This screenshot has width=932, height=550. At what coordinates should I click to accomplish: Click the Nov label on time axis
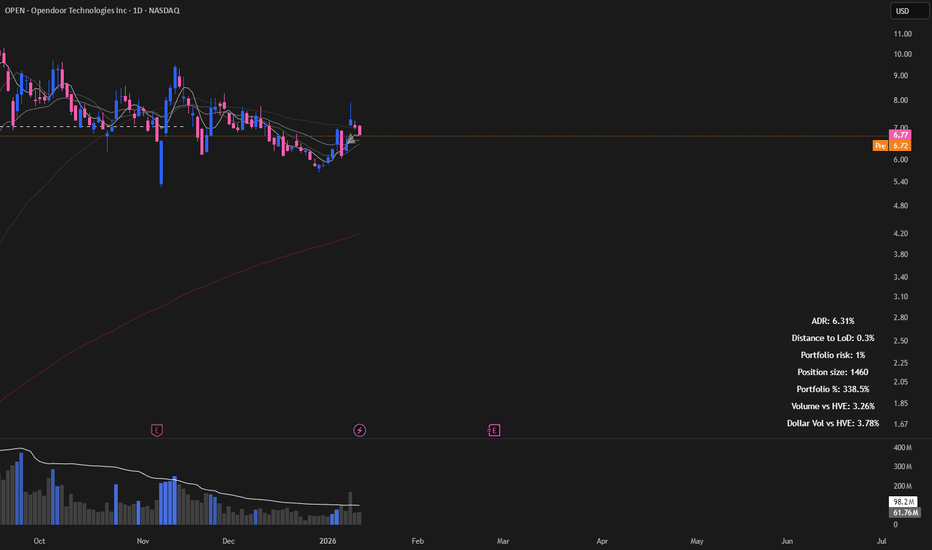tap(143, 541)
